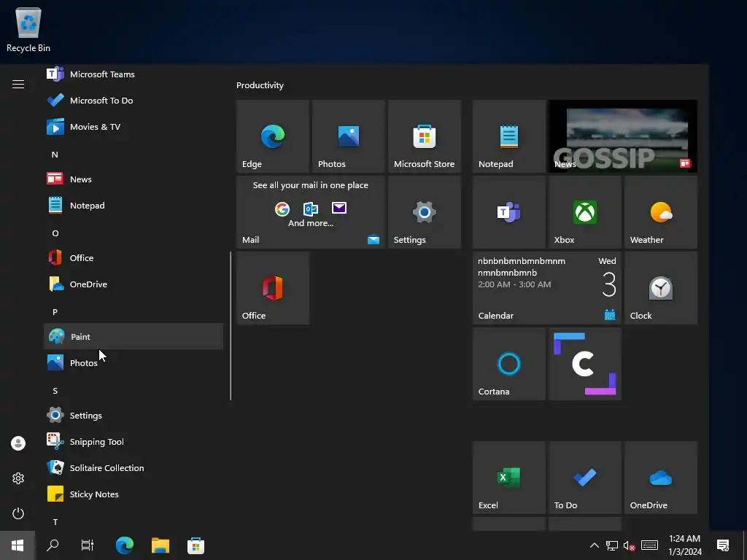Open the notification center
This screenshot has height=560, width=747.
(x=723, y=545)
